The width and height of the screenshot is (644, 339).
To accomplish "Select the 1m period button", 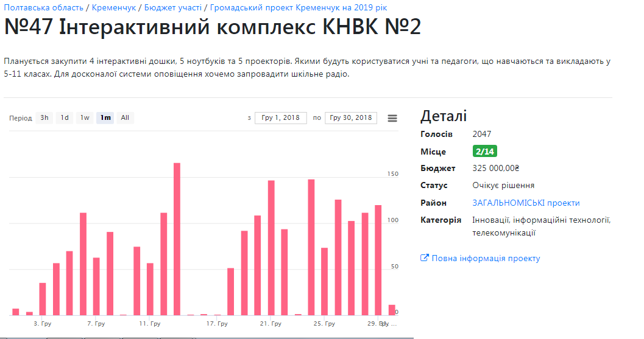I will 105,118.
